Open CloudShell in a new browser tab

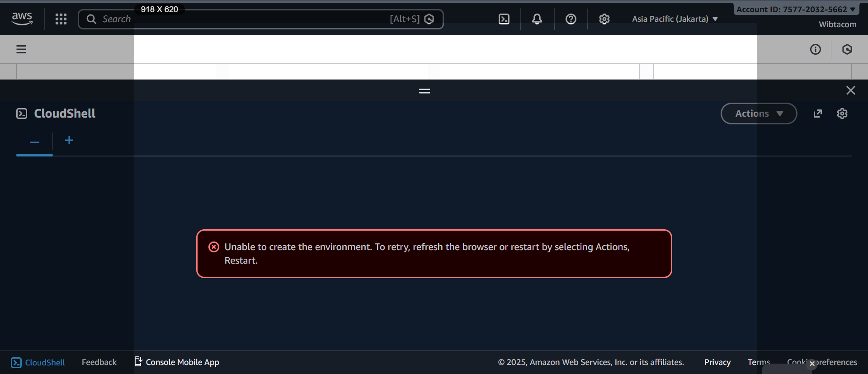817,114
